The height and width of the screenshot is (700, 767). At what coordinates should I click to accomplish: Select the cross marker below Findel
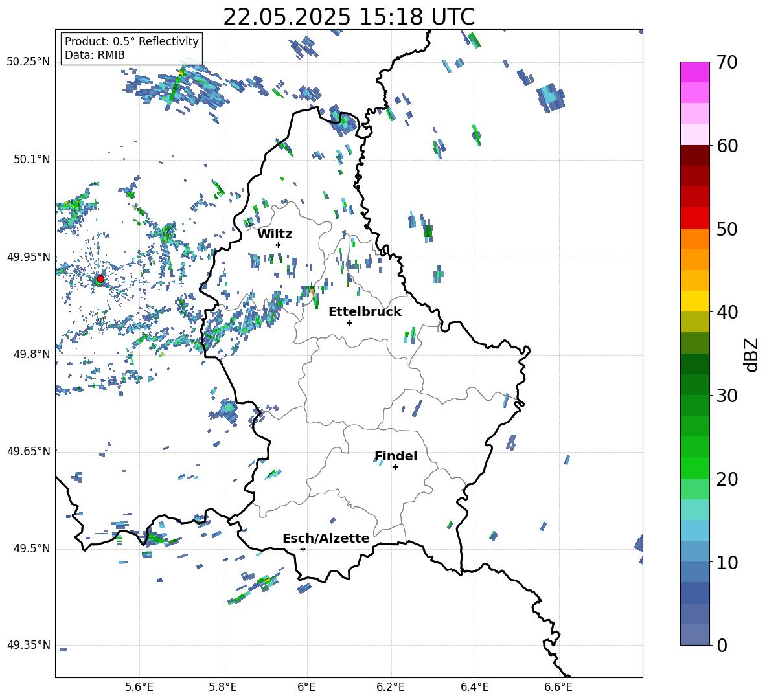(x=395, y=468)
